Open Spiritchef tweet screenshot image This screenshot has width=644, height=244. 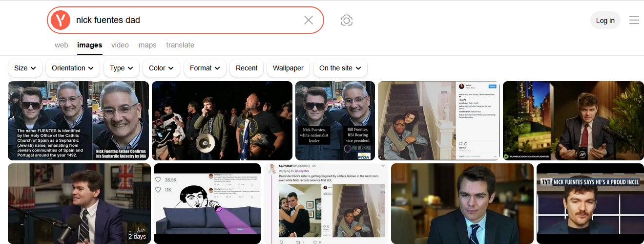tap(326, 203)
